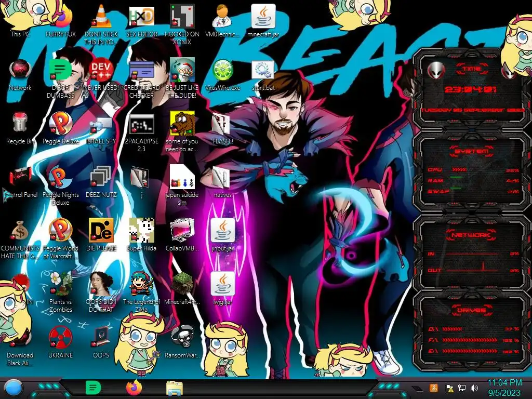532x399 pixels.
Task: Open the Recycle Bin
Action: click(x=20, y=128)
